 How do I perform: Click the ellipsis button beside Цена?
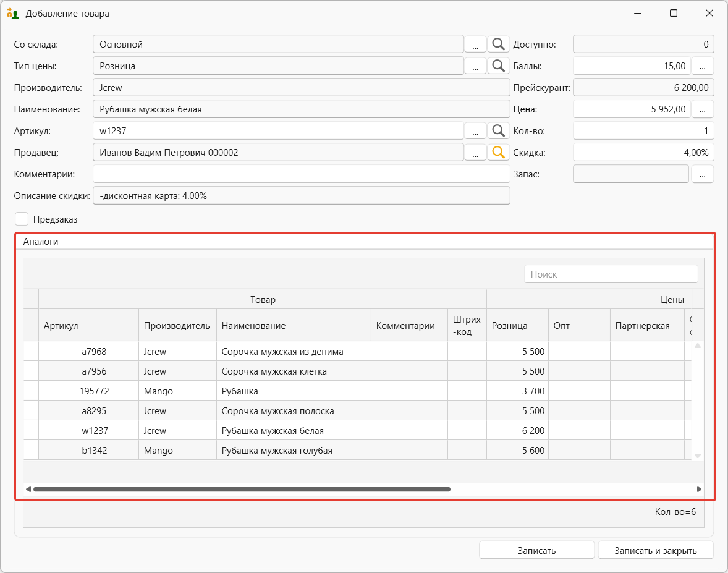point(702,109)
